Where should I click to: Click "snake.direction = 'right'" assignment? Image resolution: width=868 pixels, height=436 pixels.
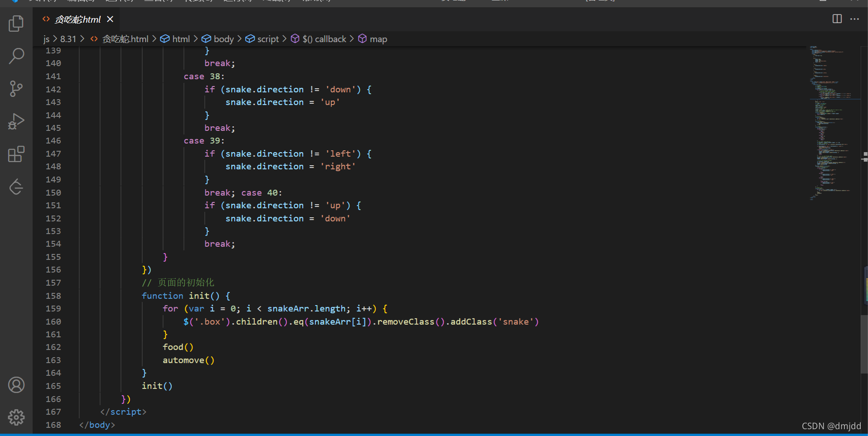[x=291, y=167]
